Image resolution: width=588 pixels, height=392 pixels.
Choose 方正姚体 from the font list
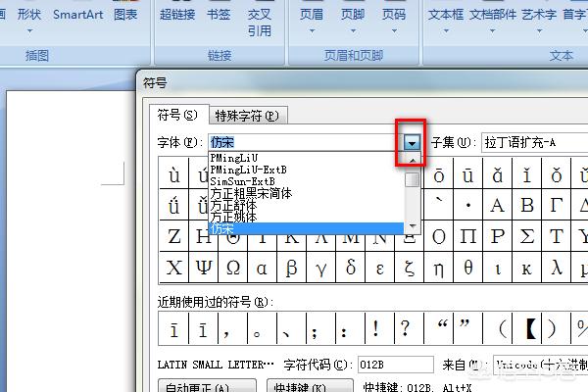pos(306,217)
